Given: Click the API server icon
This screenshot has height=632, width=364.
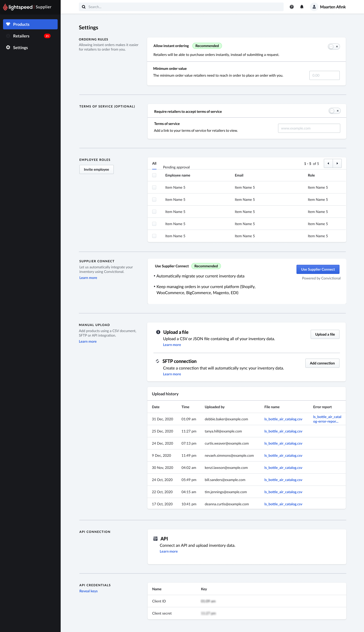Looking at the screenshot, I should tap(155, 539).
